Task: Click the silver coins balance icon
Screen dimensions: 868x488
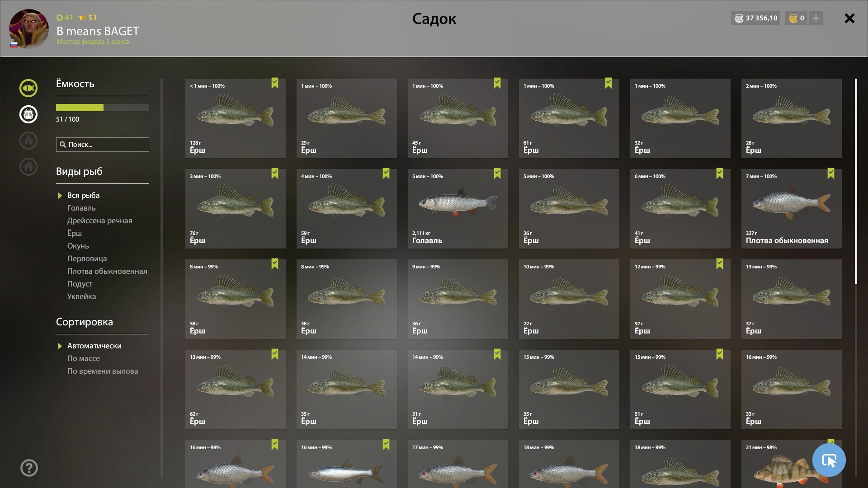Action: [739, 18]
